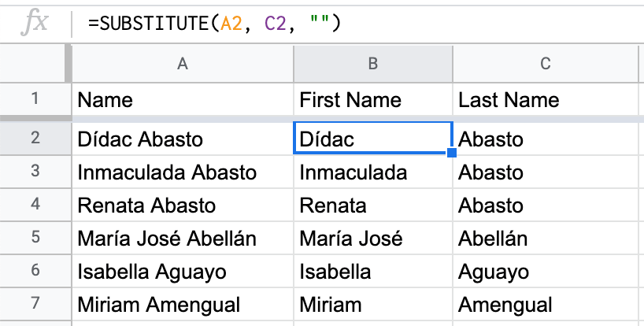This screenshot has width=644, height=326.
Task: Click the Last Name header cell
Action: [545, 100]
